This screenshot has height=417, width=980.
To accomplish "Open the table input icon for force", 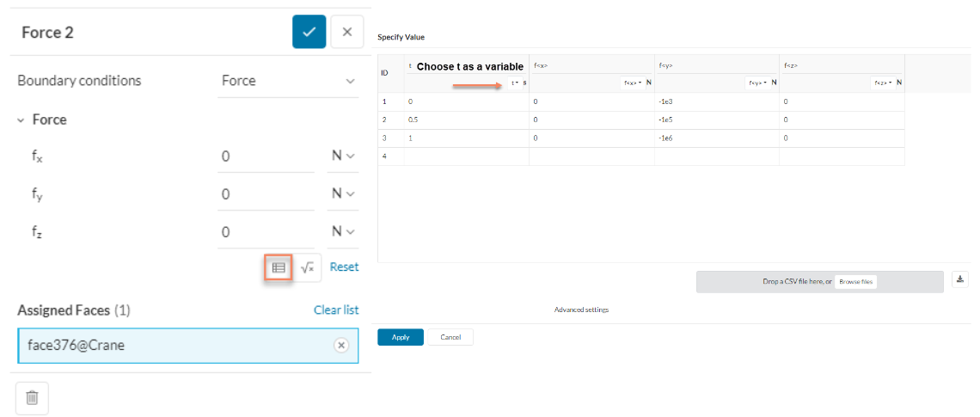I will tap(278, 267).
